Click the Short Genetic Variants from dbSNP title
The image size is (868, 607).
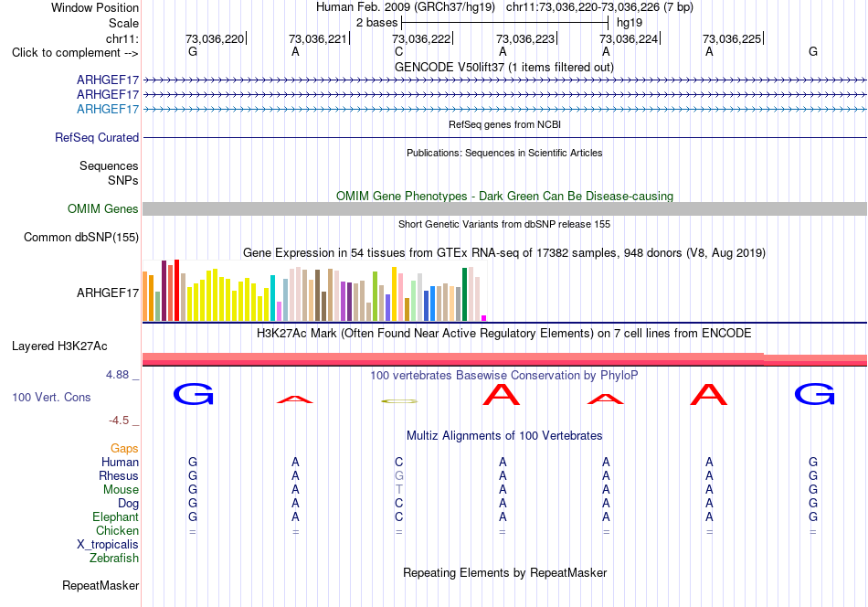(504, 224)
